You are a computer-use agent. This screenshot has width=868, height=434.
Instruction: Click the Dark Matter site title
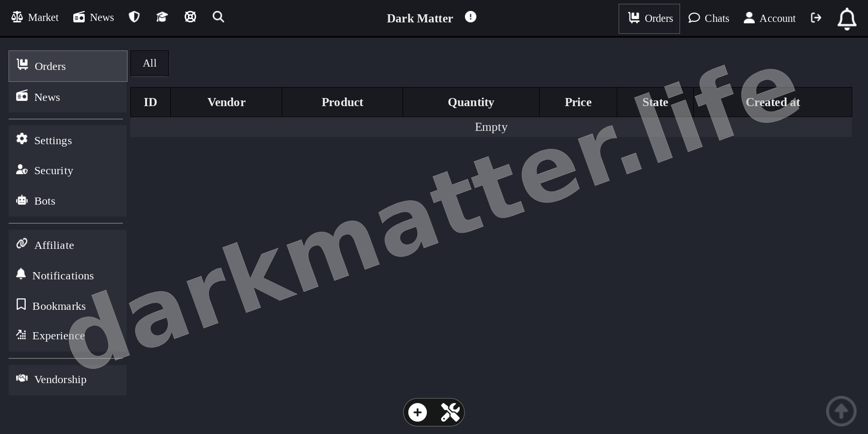[x=420, y=18]
